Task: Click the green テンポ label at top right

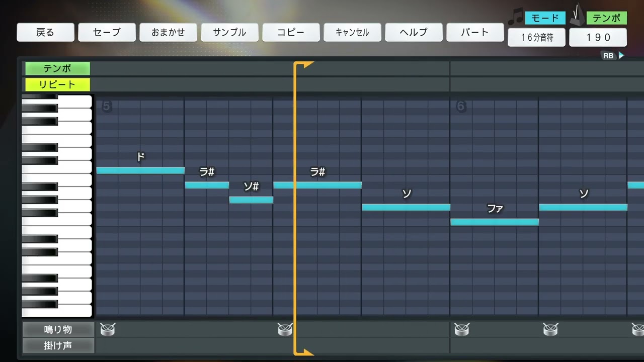Action: [607, 18]
